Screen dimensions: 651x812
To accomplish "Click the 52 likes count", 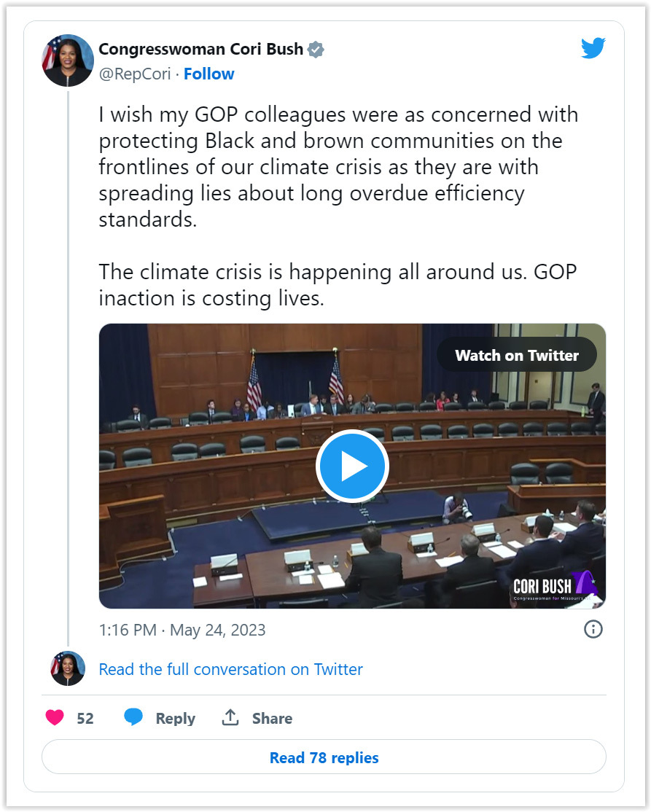I will [85, 718].
